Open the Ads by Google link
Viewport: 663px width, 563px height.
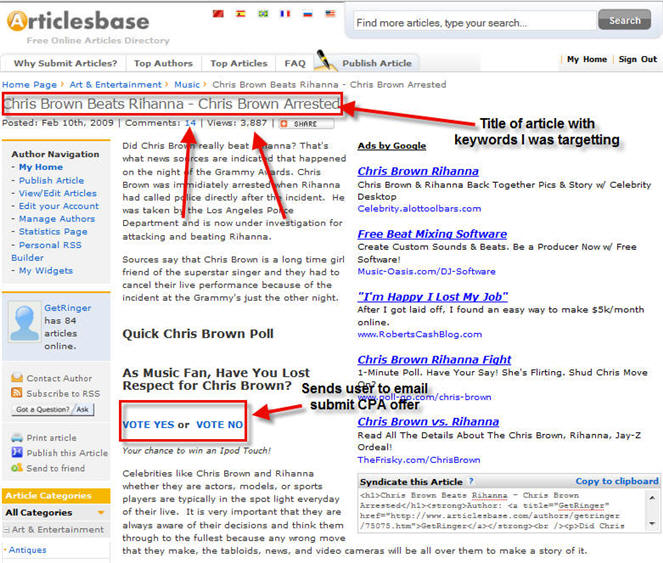[x=392, y=146]
